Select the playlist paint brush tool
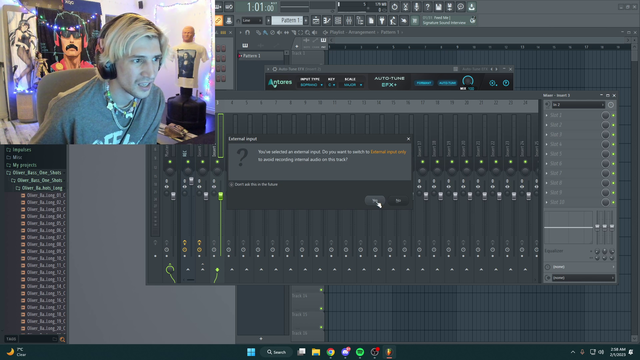Image resolution: width=640 pixels, height=360 pixels. tap(265, 32)
